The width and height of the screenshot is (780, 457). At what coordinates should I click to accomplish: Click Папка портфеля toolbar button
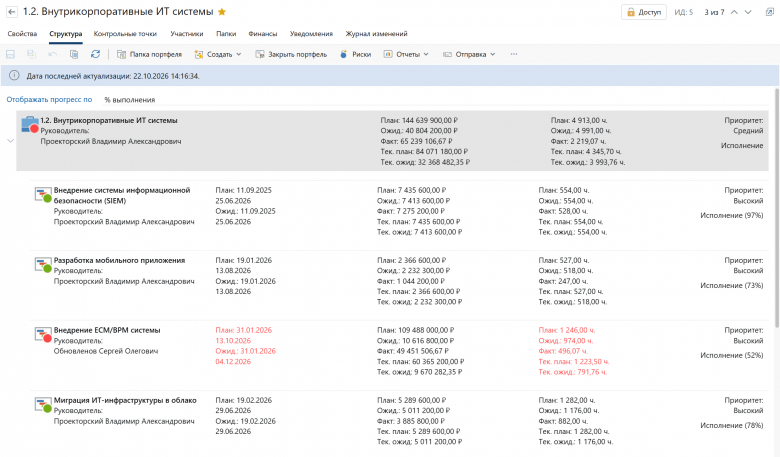pyautogui.click(x=149, y=54)
